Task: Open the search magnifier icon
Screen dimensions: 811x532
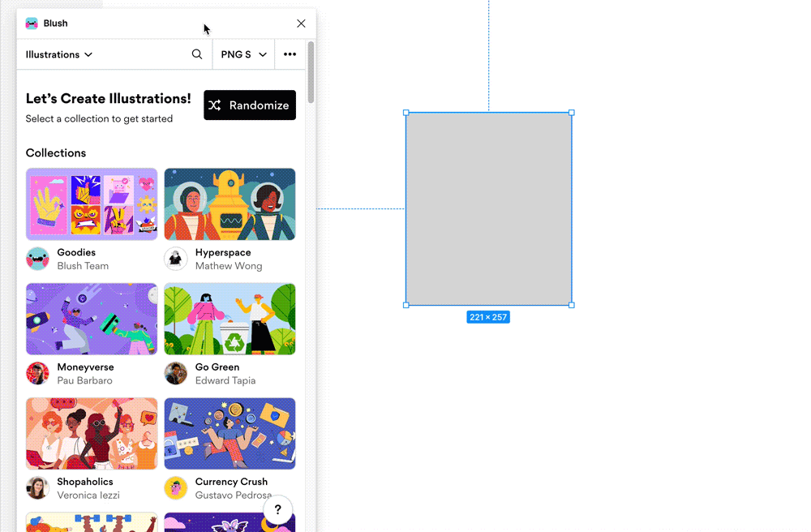Action: click(197, 54)
